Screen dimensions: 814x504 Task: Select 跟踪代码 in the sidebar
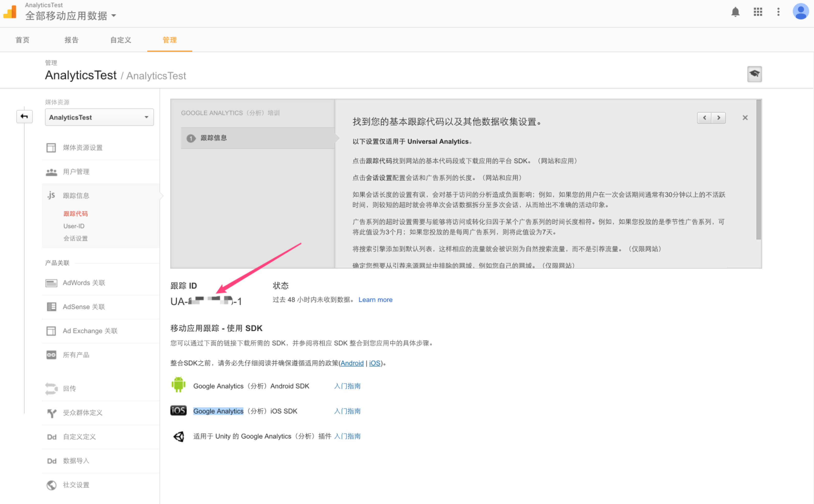[76, 214]
